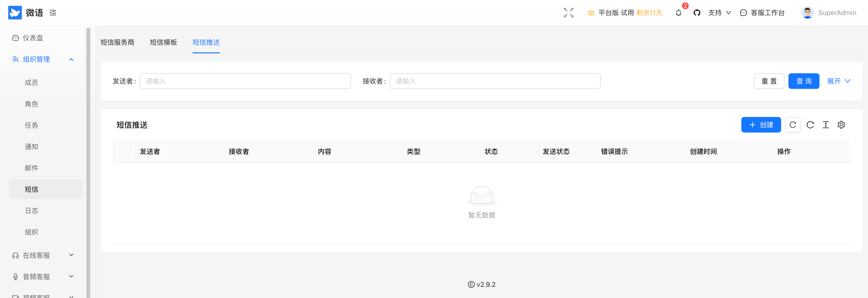Expand the 展开 filter options

pyautogui.click(x=839, y=81)
